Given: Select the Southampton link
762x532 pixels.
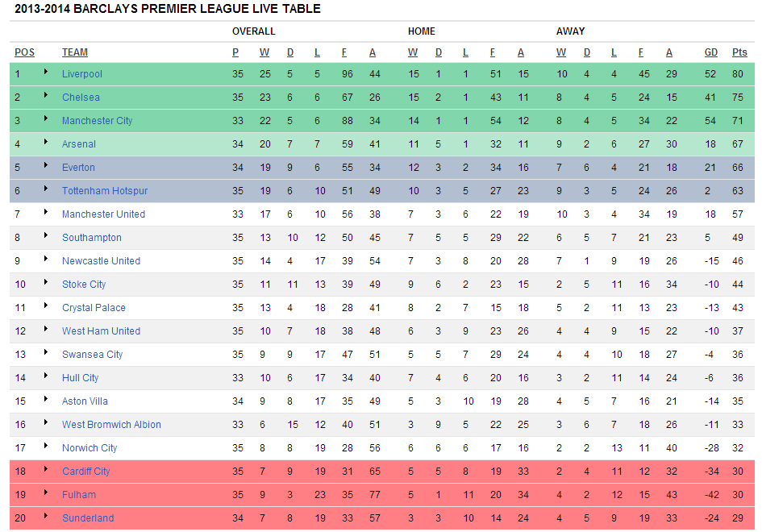Looking at the screenshot, I should pyautogui.click(x=92, y=238).
